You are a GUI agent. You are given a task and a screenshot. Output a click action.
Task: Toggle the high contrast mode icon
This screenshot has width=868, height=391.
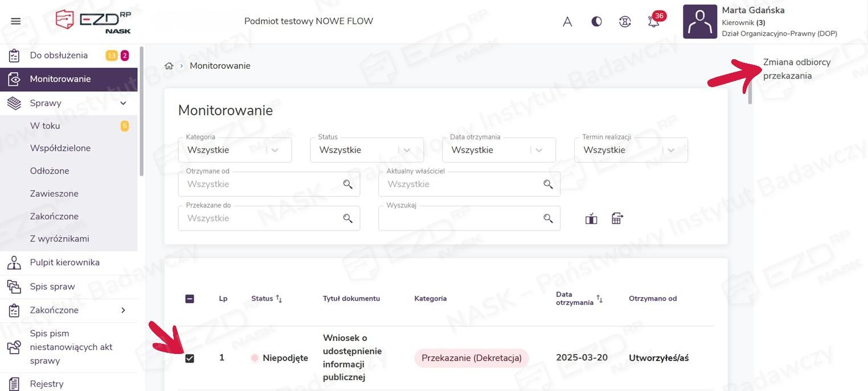pos(596,22)
